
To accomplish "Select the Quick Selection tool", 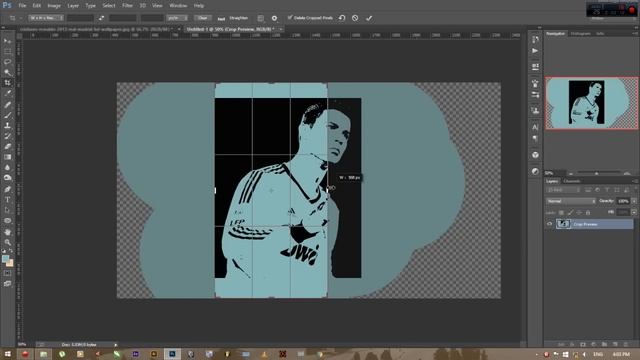I will [x=7, y=72].
